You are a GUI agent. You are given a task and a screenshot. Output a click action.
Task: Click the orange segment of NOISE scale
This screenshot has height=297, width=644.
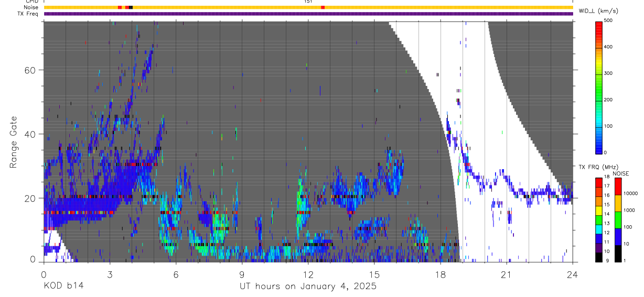coord(618,203)
